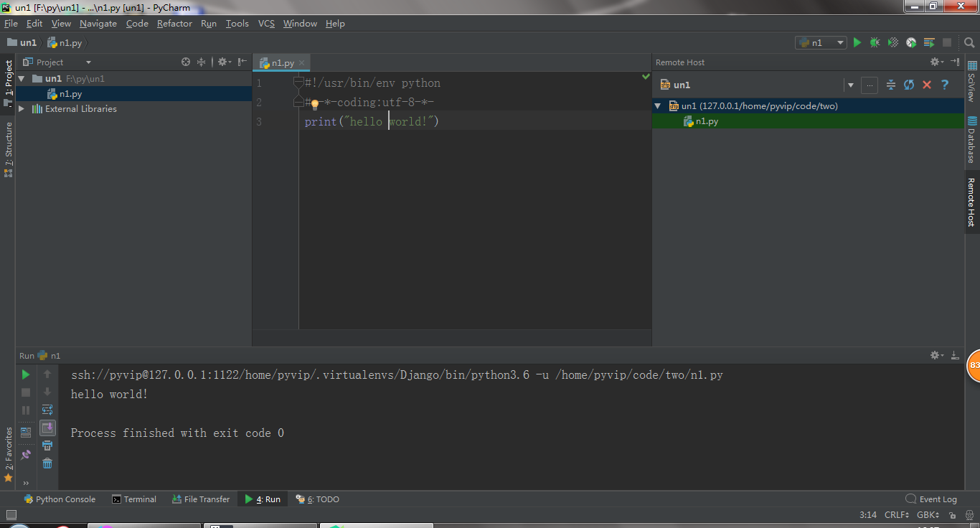The image size is (980, 528).
Task: Open the Refactor menu
Action: click(174, 23)
